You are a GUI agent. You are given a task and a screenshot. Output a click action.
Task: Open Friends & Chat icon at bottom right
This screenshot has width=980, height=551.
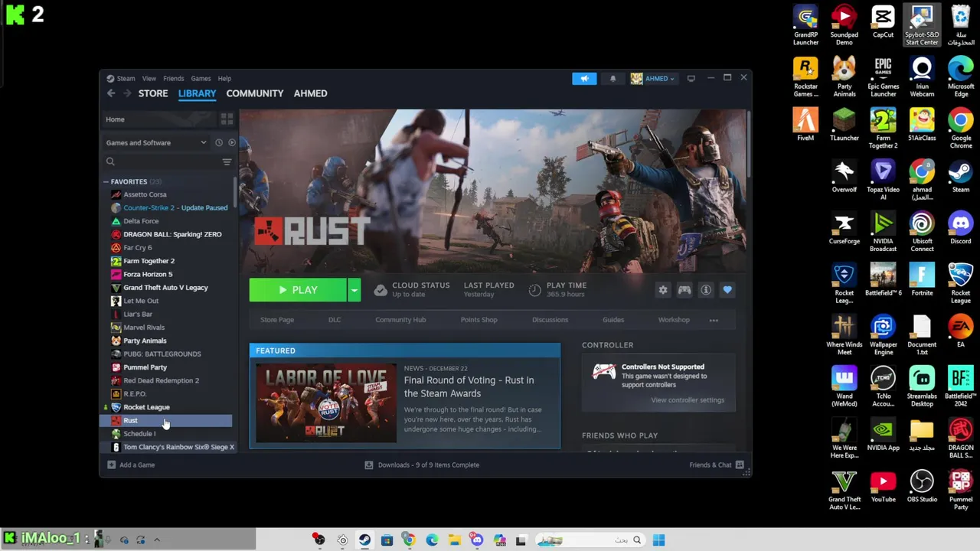click(x=740, y=465)
